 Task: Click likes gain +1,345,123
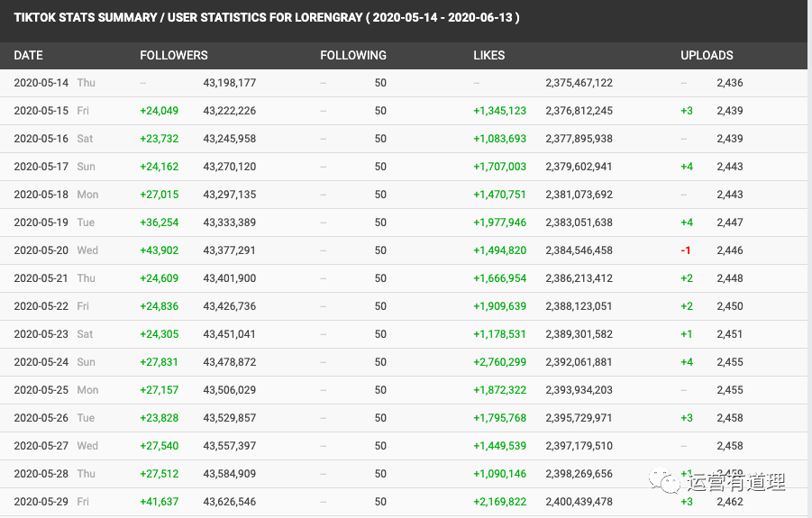point(500,111)
